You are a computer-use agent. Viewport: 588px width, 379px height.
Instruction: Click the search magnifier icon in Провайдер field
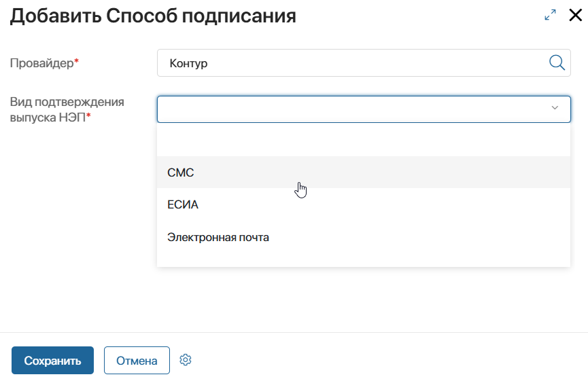[557, 62]
